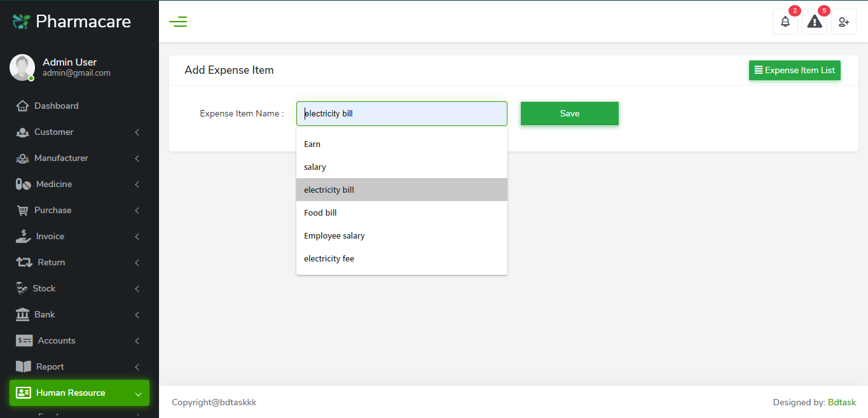
Task: Click the Bank building icon
Action: tap(23, 314)
